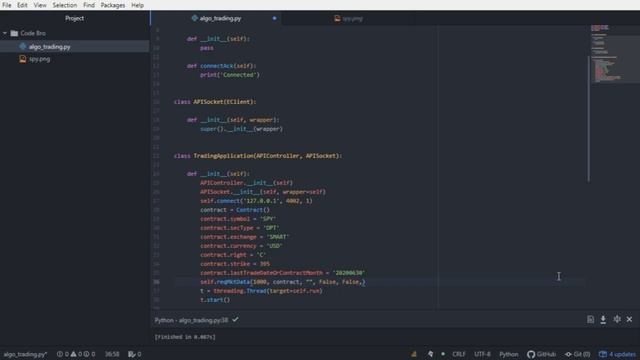Click the orange warning icon in status bar
This screenshot has width=640, height=360.
click(414, 354)
